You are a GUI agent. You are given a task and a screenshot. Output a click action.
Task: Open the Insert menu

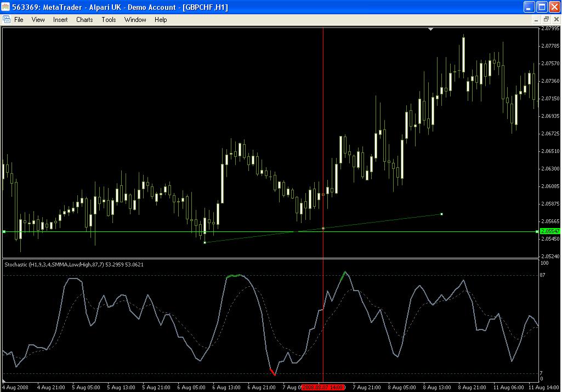(x=60, y=20)
